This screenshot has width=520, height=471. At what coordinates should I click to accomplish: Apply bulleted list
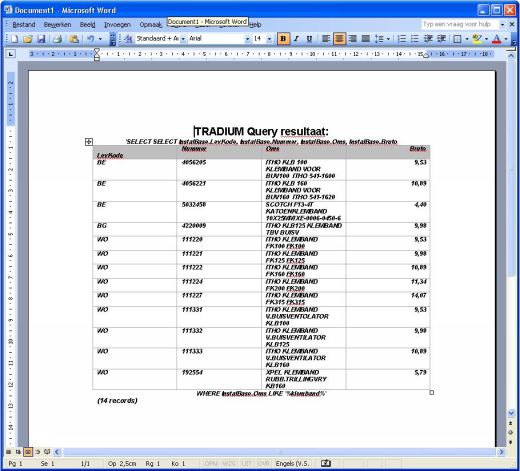(415, 39)
